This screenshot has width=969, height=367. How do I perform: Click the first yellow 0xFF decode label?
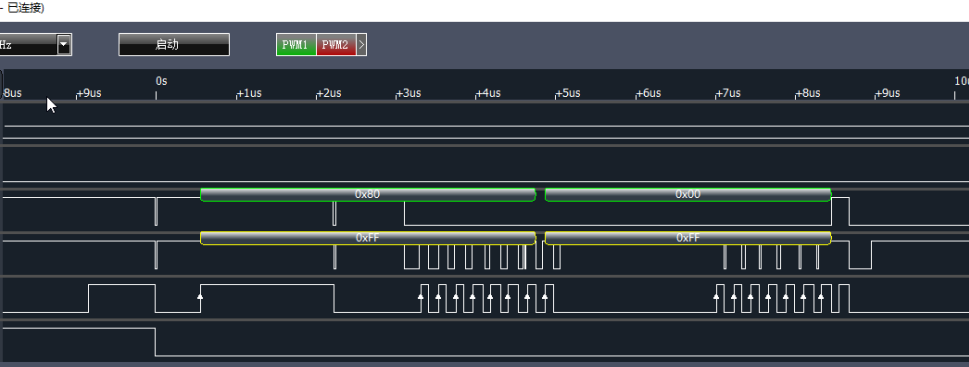(368, 238)
